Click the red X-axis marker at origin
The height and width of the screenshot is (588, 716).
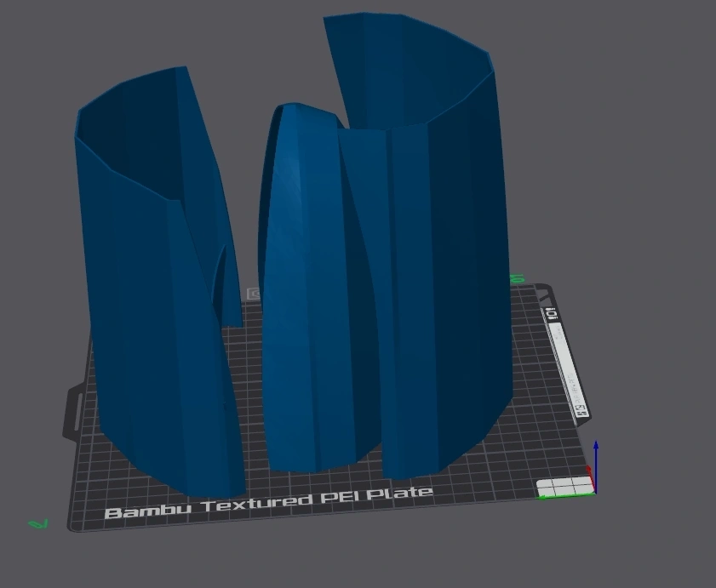coord(590,471)
